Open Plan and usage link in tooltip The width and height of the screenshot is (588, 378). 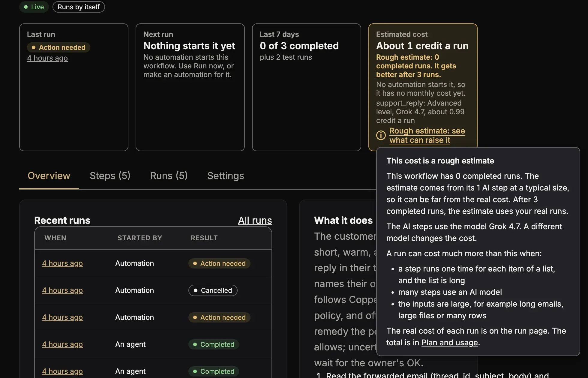(x=449, y=343)
